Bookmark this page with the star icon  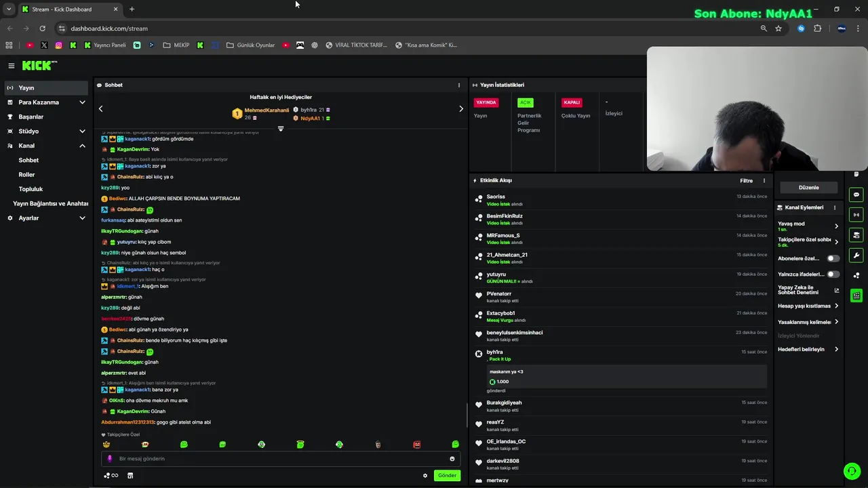(x=778, y=28)
